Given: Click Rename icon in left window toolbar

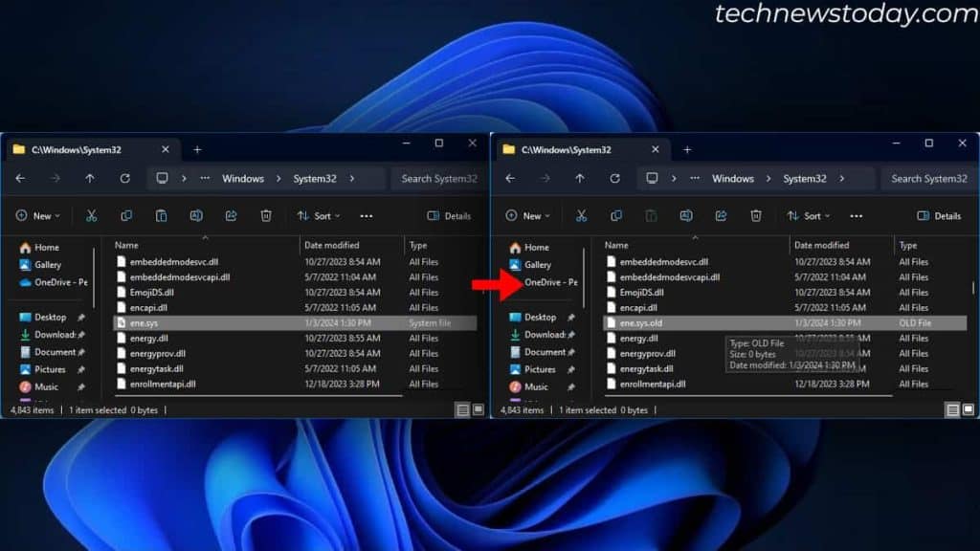Looking at the screenshot, I should click(196, 215).
